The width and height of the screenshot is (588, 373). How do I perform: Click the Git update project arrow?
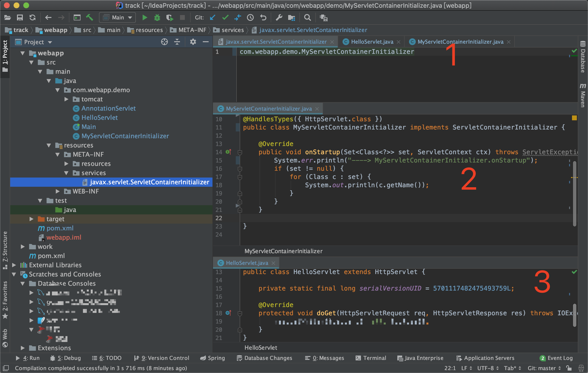212,17
